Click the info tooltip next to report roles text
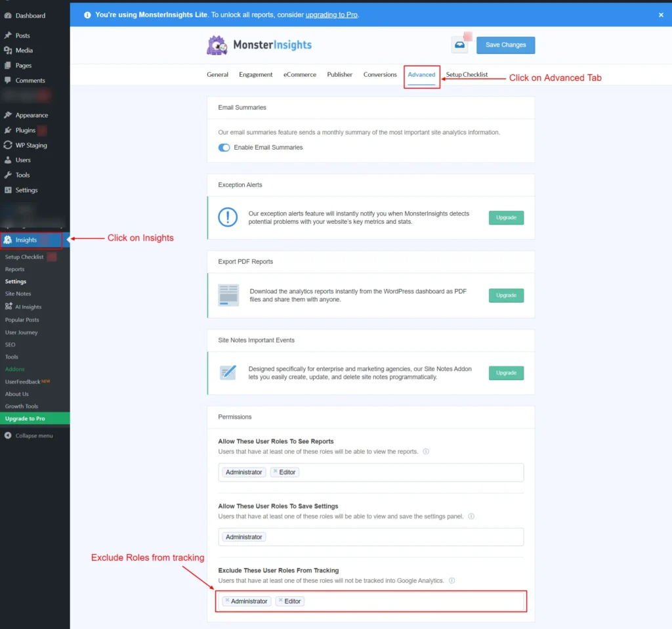 click(x=426, y=452)
